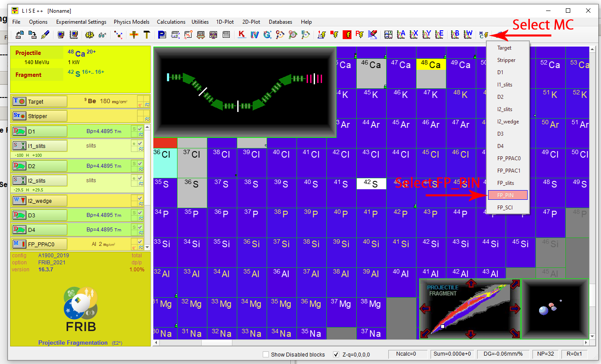Choose I2_wedge in the MC dropdown list
The image size is (601, 364).
pyautogui.click(x=507, y=122)
